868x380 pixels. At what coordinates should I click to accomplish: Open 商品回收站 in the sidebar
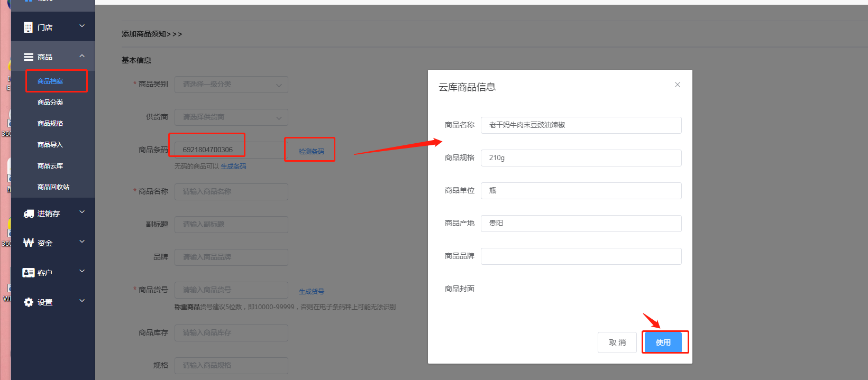(53, 187)
